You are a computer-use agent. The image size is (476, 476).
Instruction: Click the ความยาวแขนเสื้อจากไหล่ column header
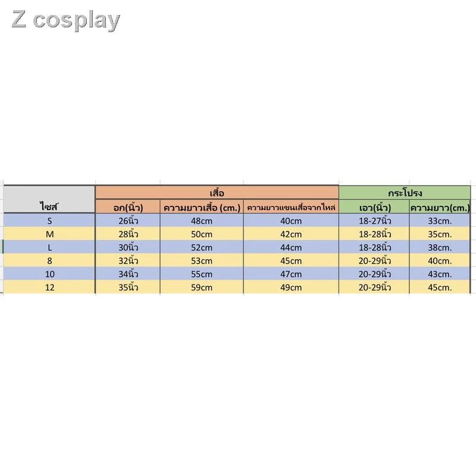(x=291, y=206)
